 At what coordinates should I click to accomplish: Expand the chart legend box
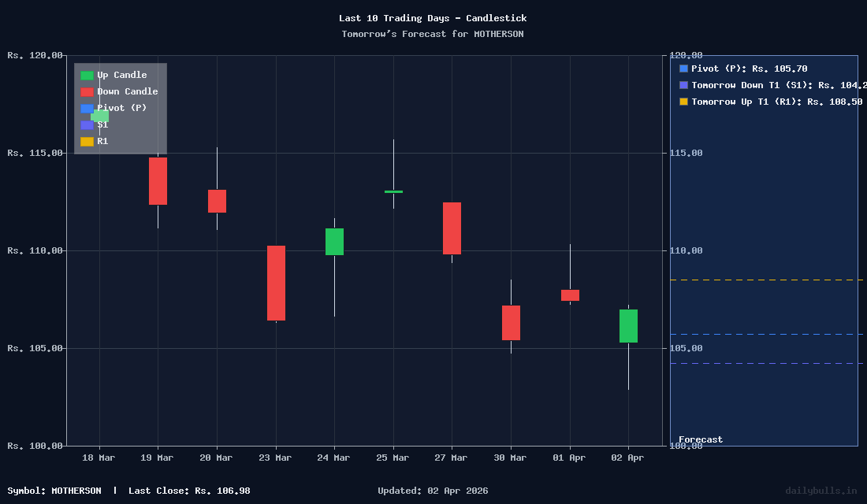(120, 109)
